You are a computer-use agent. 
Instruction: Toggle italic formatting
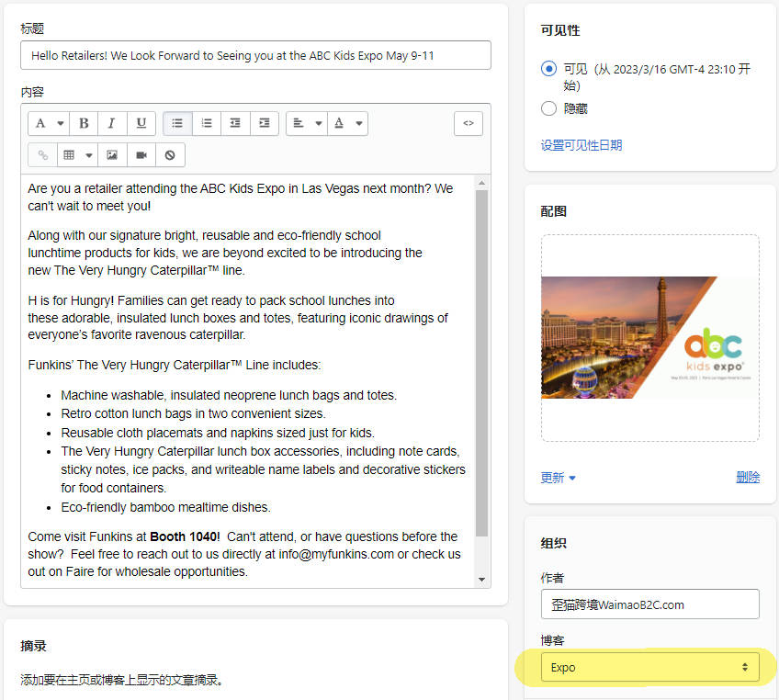pyautogui.click(x=112, y=123)
